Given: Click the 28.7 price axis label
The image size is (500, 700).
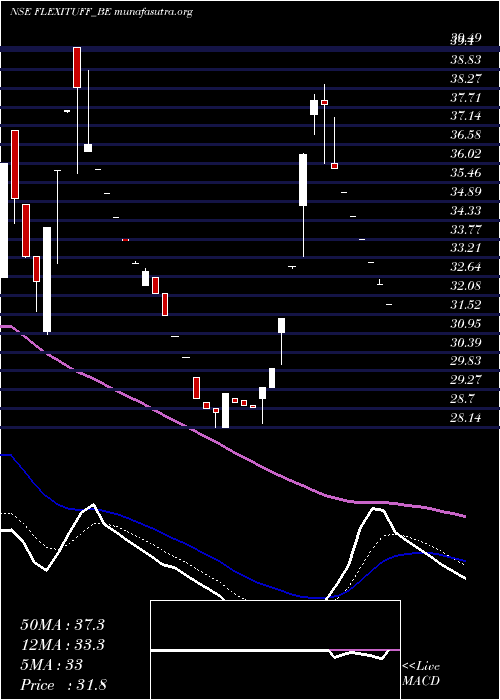Looking at the screenshot, I should pyautogui.click(x=462, y=399).
